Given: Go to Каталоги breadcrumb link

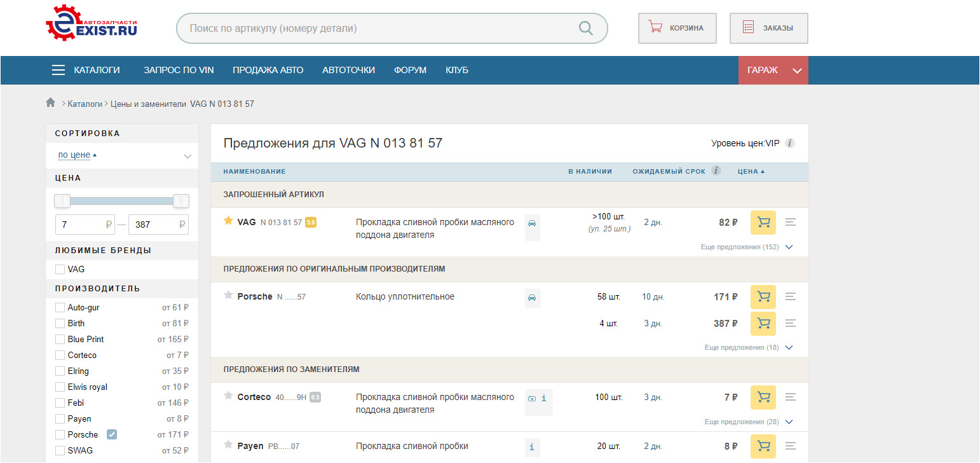Looking at the screenshot, I should tap(85, 104).
